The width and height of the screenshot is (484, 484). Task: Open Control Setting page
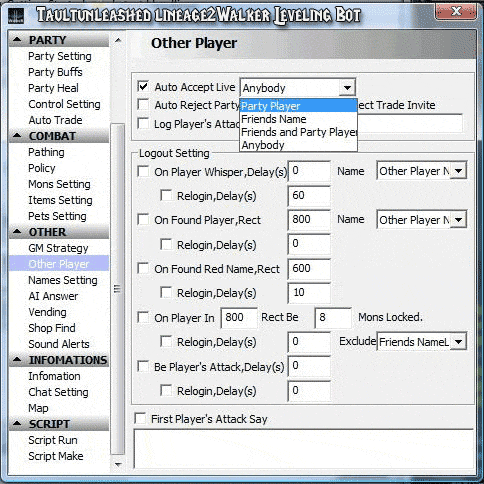pyautogui.click(x=64, y=104)
